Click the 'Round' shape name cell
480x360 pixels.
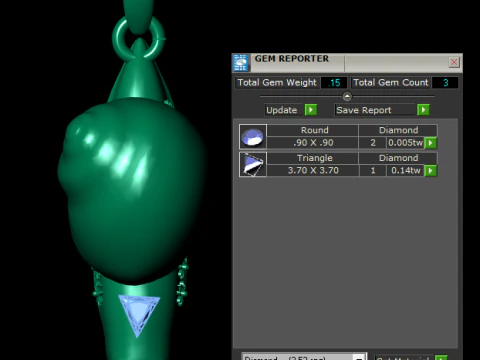(x=313, y=130)
